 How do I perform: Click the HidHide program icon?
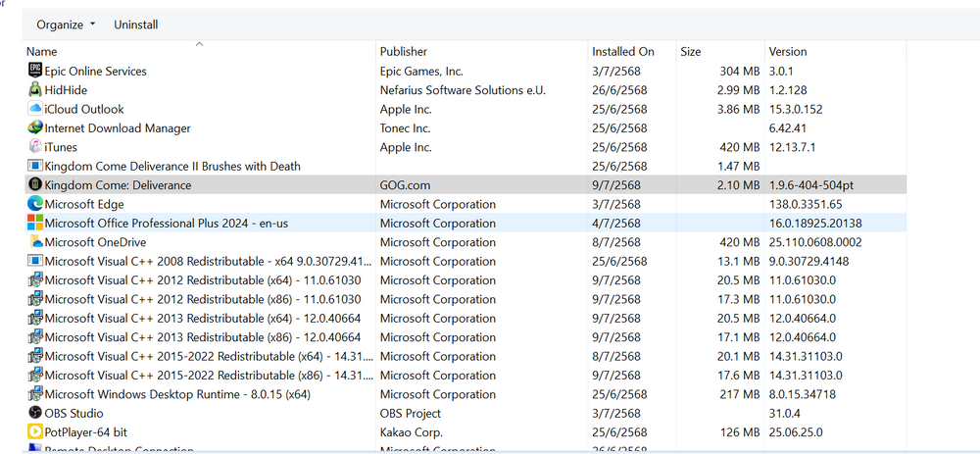click(35, 90)
